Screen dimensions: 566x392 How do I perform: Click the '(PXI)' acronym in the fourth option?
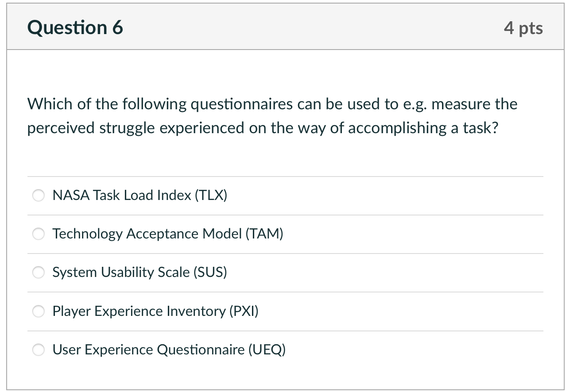click(x=243, y=311)
